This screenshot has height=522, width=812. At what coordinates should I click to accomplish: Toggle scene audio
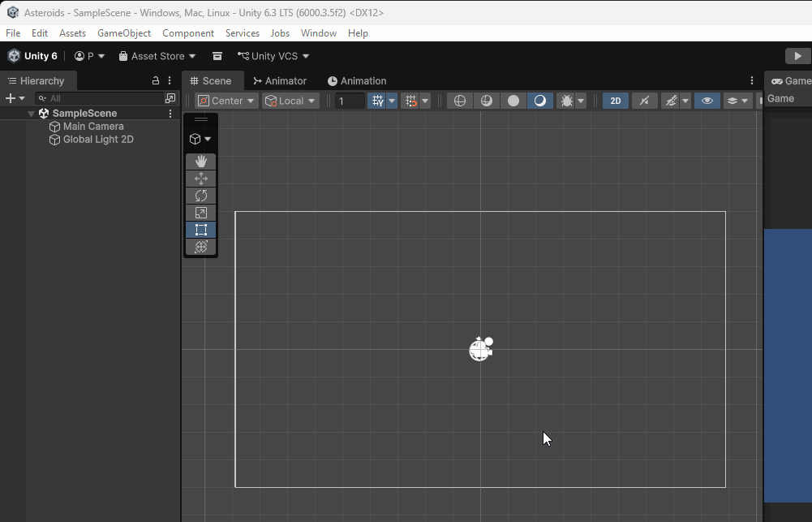(645, 101)
